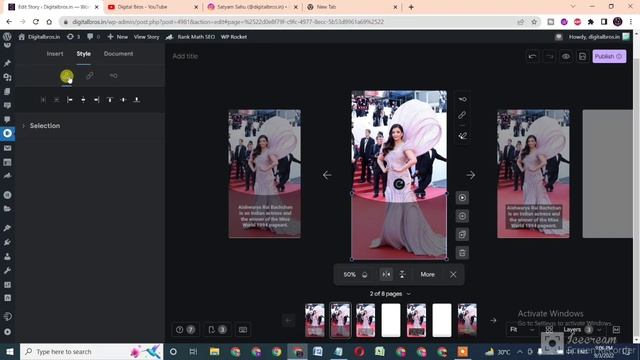
Task: Switch to grid view
Action: [x=549, y=329]
